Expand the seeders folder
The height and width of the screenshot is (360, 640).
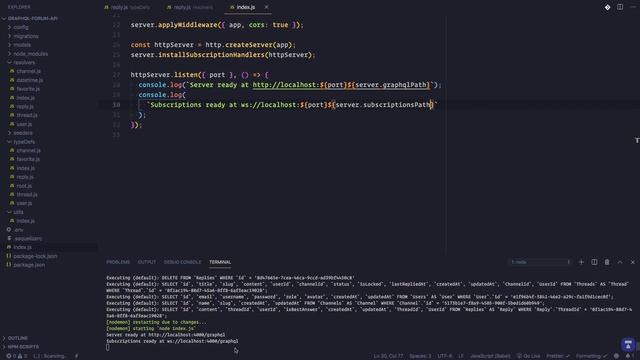(23, 133)
